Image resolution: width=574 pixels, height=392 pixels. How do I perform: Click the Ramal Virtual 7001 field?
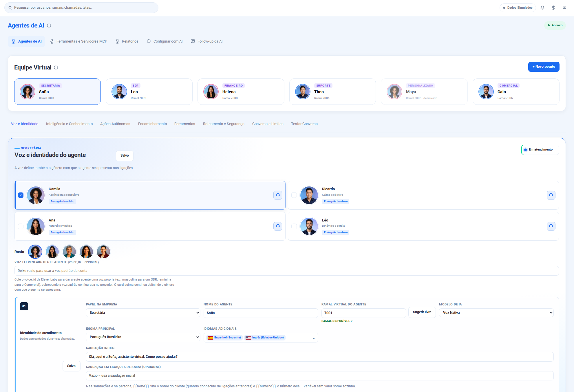pos(363,313)
